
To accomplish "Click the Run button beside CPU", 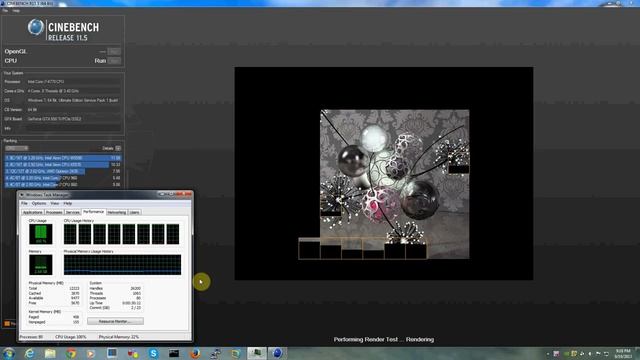I will pyautogui.click(x=114, y=61).
